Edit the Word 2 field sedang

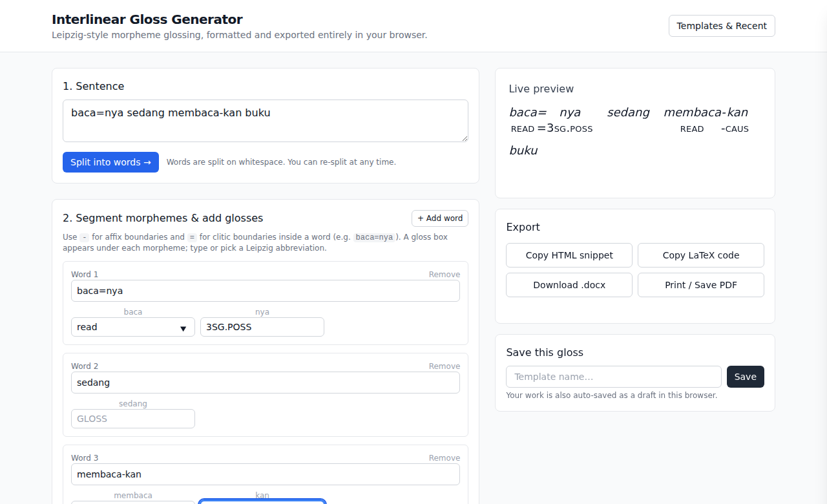pos(266,383)
